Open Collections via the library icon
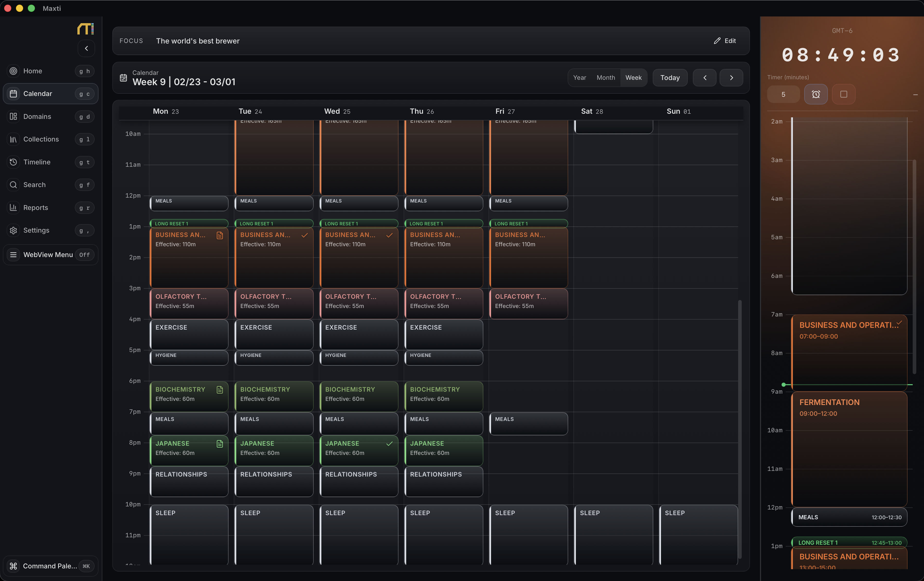 (13, 139)
